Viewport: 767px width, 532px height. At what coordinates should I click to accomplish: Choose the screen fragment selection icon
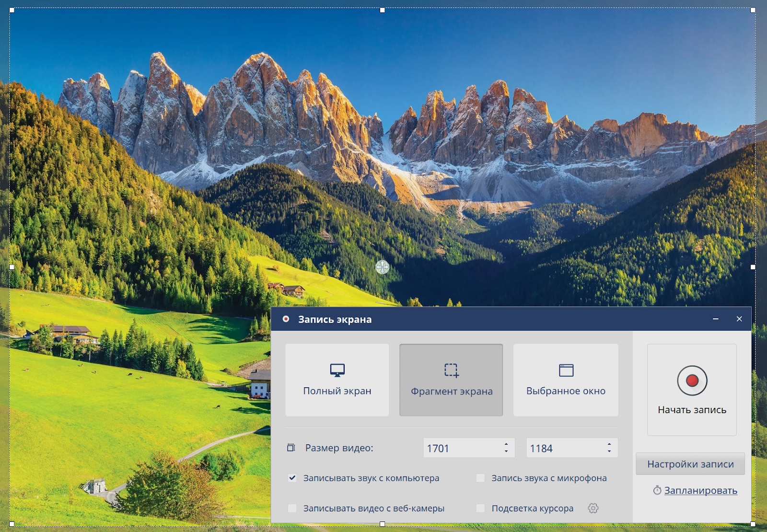coord(451,370)
